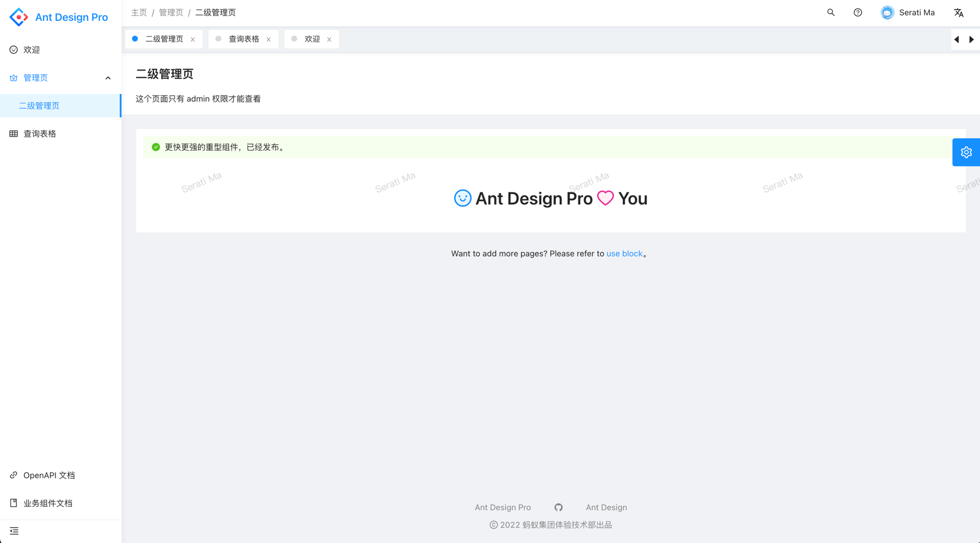Image resolution: width=980 pixels, height=543 pixels.
Task: Switch to the 欢迎 tab
Action: 312,39
